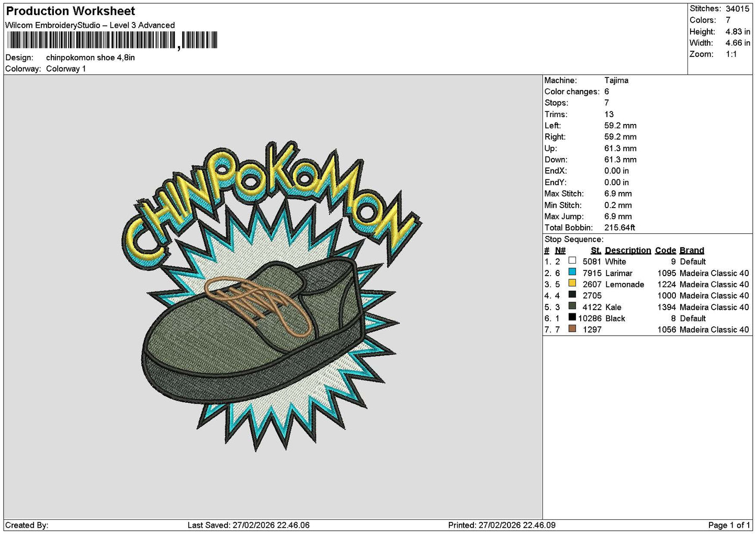
Task: Click the Larimar blue color swatch
Action: [572, 272]
